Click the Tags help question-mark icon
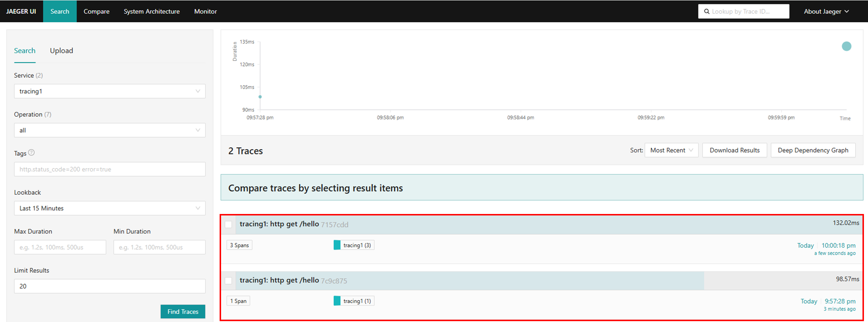 point(31,152)
